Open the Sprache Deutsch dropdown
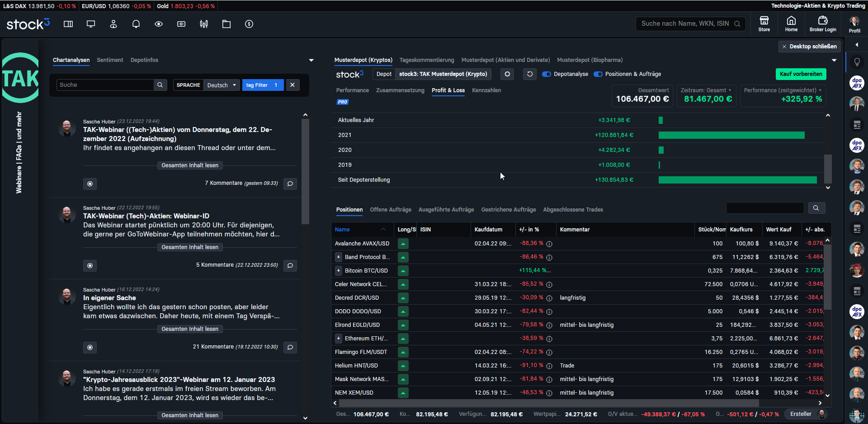Viewport: 868px width, 424px height. (x=222, y=85)
